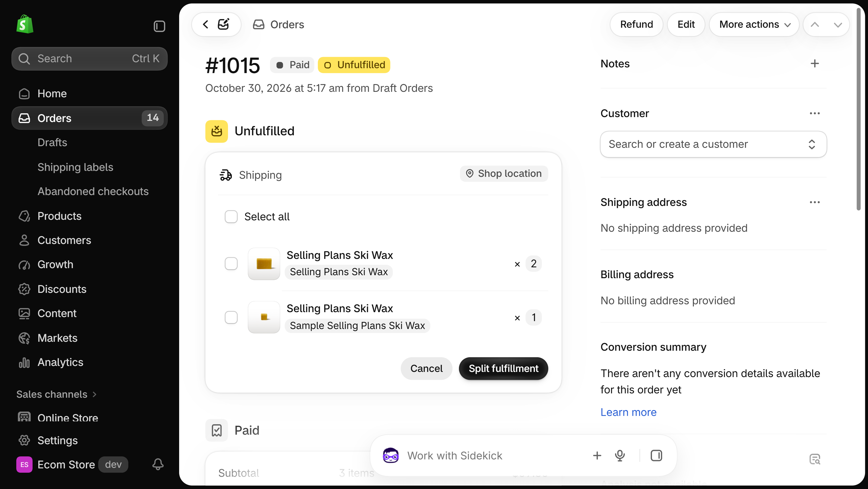Collapse the sidebar with the panel icon
Image resolution: width=868 pixels, height=489 pixels.
[159, 26]
